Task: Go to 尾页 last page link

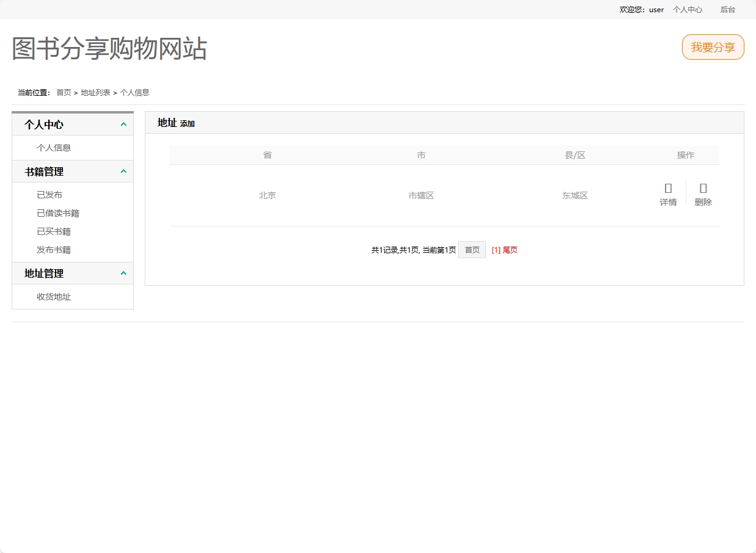Action: click(x=510, y=250)
